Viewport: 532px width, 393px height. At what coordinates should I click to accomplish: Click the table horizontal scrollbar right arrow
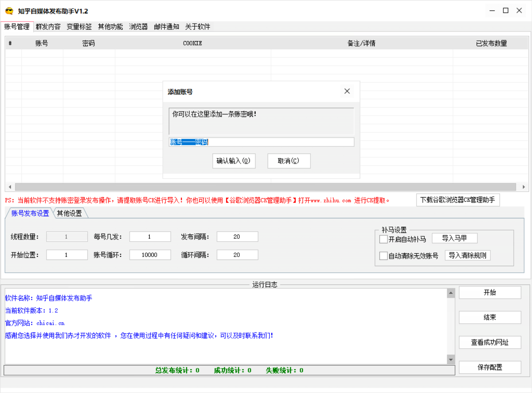[x=524, y=187]
